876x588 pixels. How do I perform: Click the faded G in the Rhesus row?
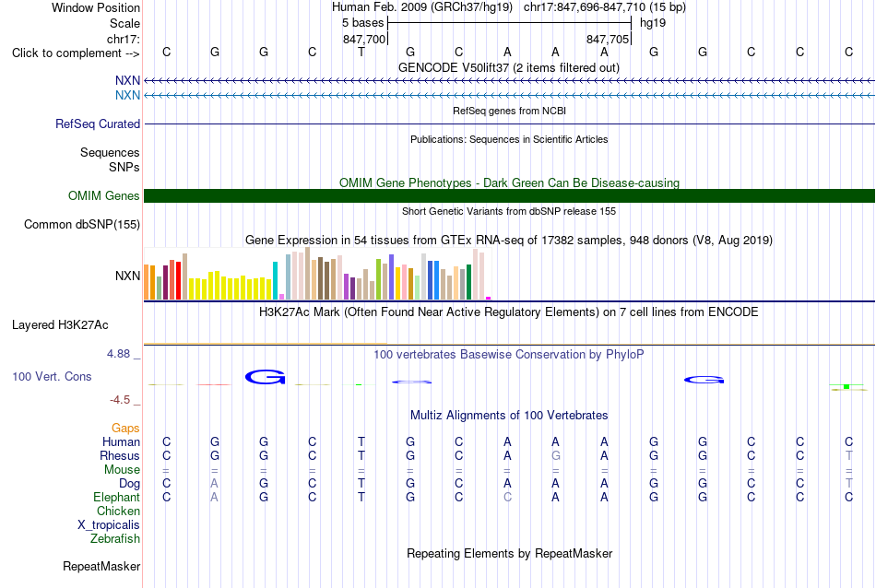(x=555, y=455)
